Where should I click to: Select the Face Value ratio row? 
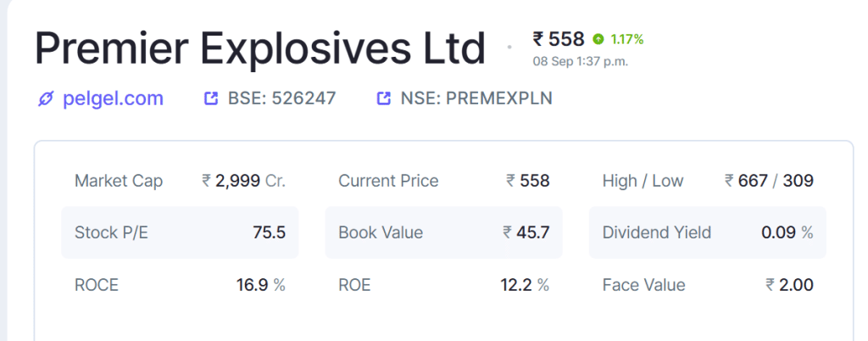pyautogui.click(x=708, y=284)
